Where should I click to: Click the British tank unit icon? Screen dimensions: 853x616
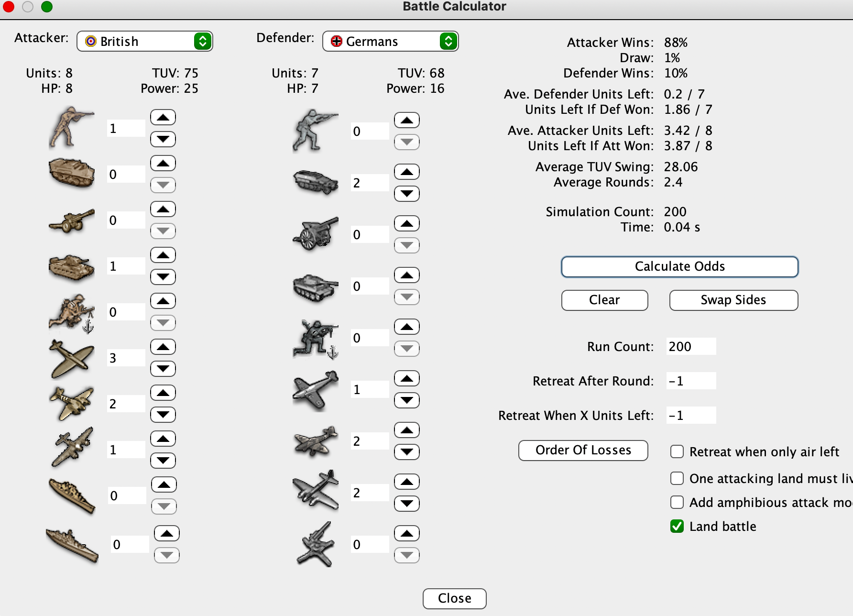coord(72,267)
